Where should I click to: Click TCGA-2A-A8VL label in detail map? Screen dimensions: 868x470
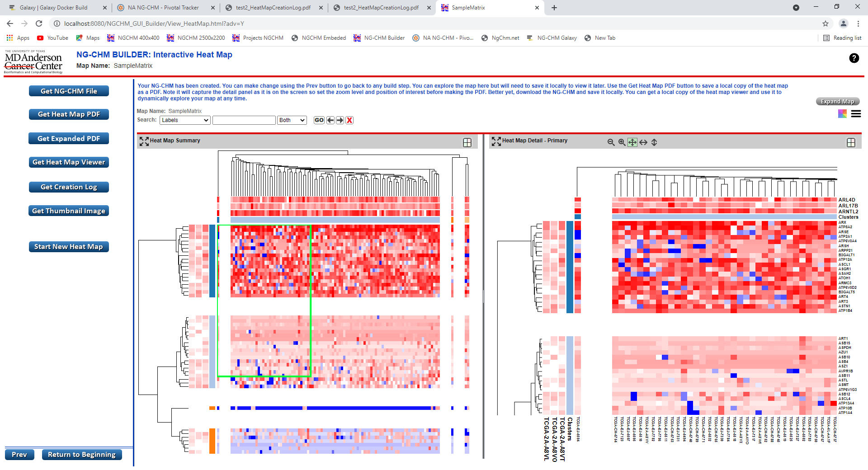tap(546, 439)
